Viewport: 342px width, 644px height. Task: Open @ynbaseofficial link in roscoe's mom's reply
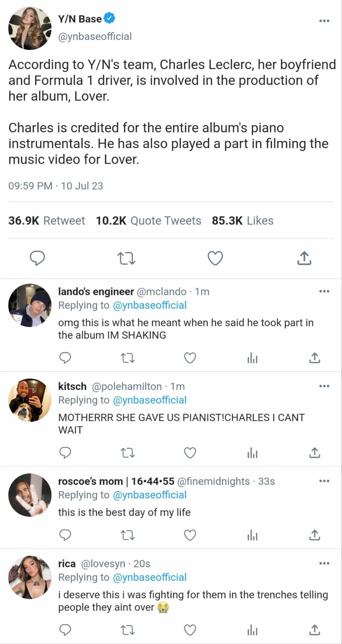coord(150,495)
